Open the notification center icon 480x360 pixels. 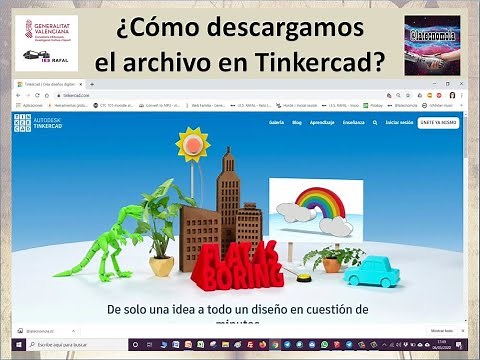pos(459,345)
